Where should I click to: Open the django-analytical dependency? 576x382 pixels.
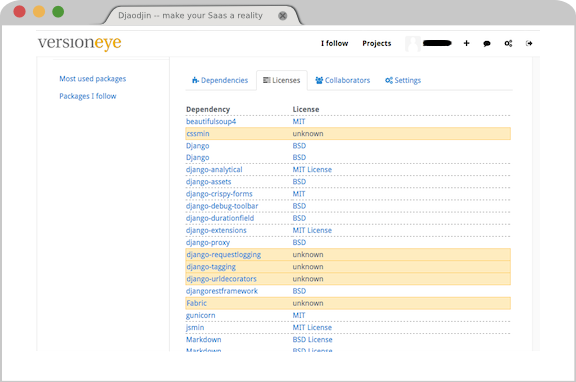tap(214, 170)
